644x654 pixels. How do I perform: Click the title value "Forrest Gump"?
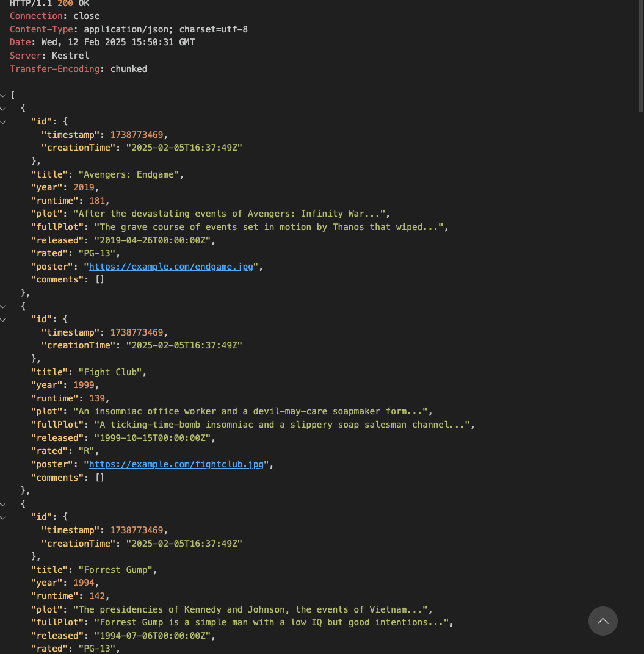[x=115, y=570]
